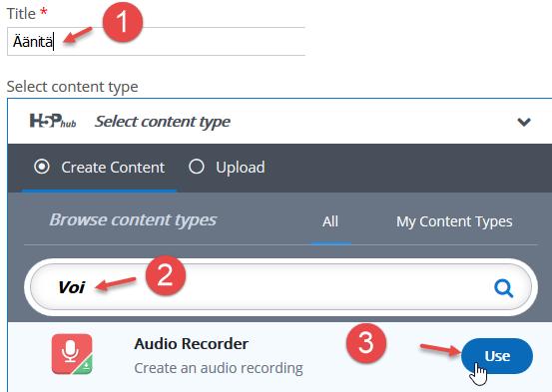Click the red number 2 annotation badge
This screenshot has width=552, height=392.
166,275
